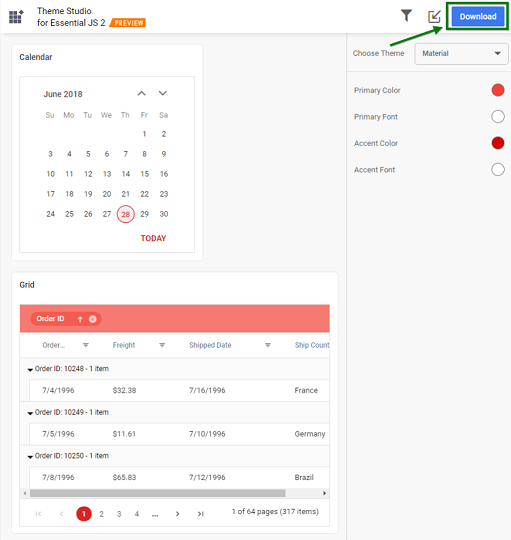Screen dimensions: 511x540
Task: Open filter for Freight column
Action: coord(162,345)
